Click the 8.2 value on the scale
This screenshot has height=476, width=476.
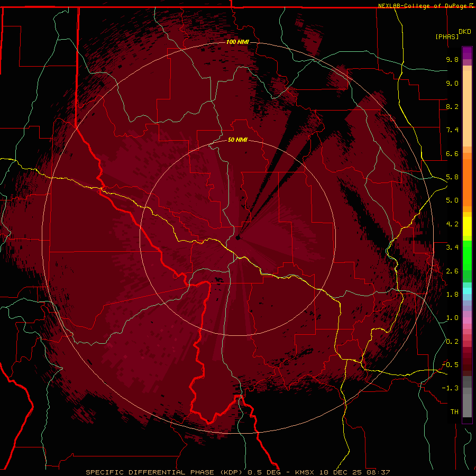(452, 106)
